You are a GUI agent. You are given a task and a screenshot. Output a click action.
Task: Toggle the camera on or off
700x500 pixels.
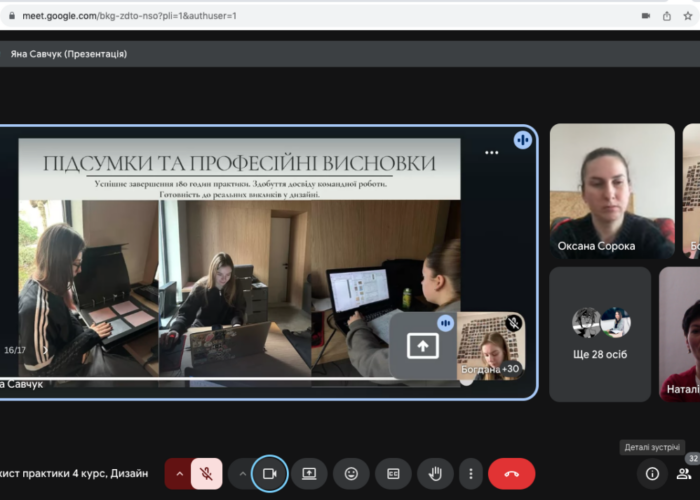pyautogui.click(x=268, y=473)
